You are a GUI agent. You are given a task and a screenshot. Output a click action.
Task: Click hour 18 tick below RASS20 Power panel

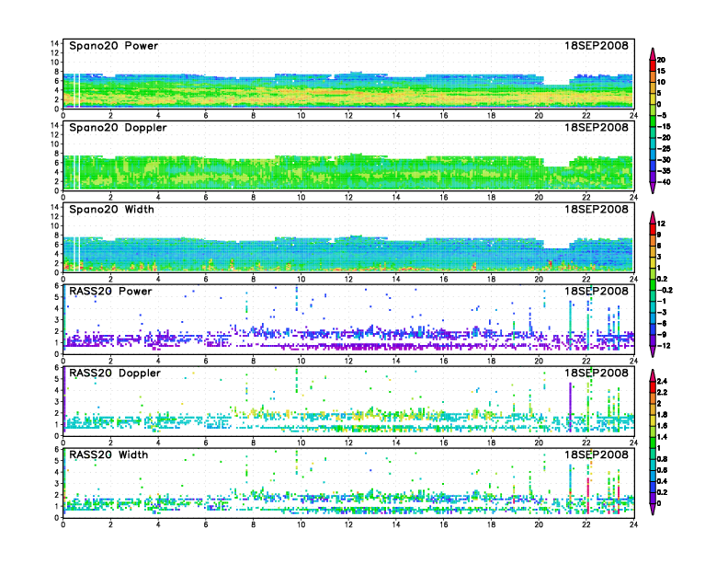pyautogui.click(x=491, y=361)
